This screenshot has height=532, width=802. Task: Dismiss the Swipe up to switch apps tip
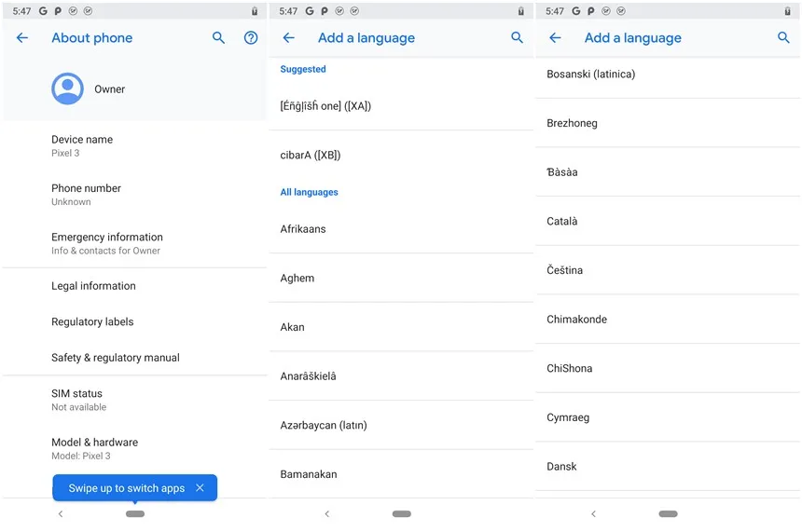(x=200, y=487)
